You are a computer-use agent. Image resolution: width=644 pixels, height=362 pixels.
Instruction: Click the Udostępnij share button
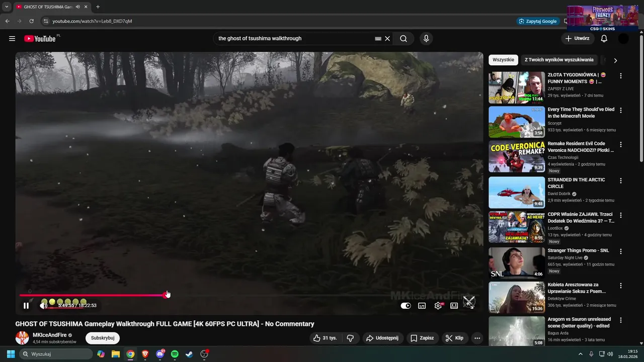382,338
